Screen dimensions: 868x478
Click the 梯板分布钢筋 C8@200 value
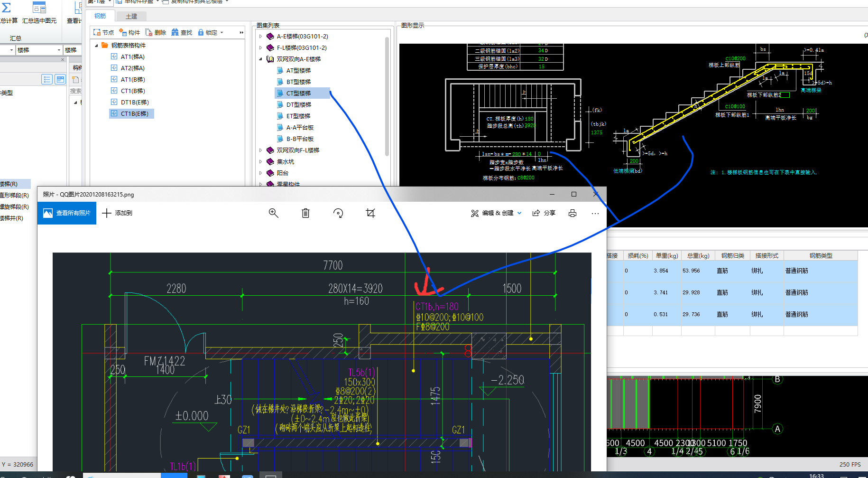(x=526, y=178)
